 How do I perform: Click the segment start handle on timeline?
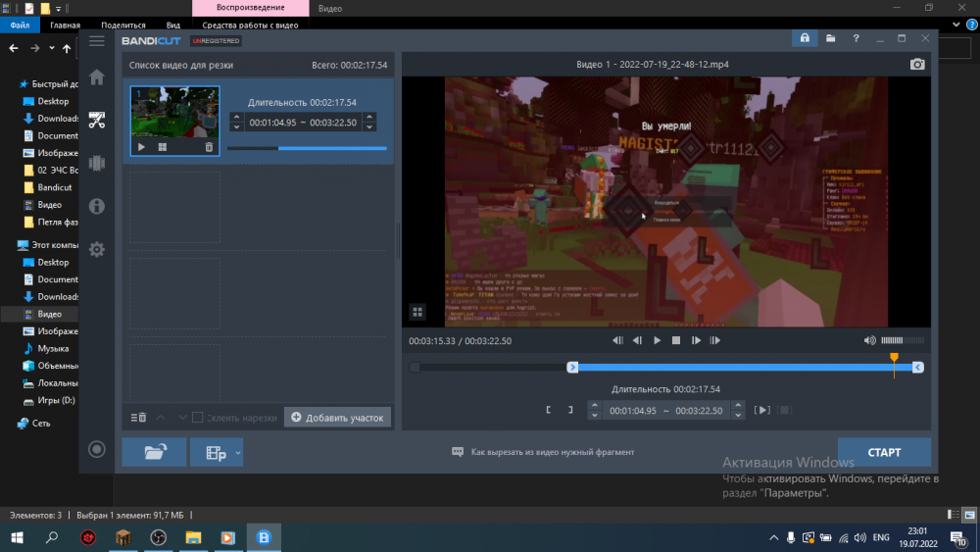(572, 368)
